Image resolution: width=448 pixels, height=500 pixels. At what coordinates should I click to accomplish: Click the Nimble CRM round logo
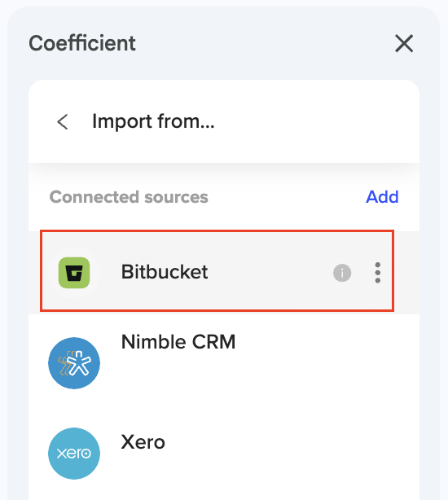[74, 363]
